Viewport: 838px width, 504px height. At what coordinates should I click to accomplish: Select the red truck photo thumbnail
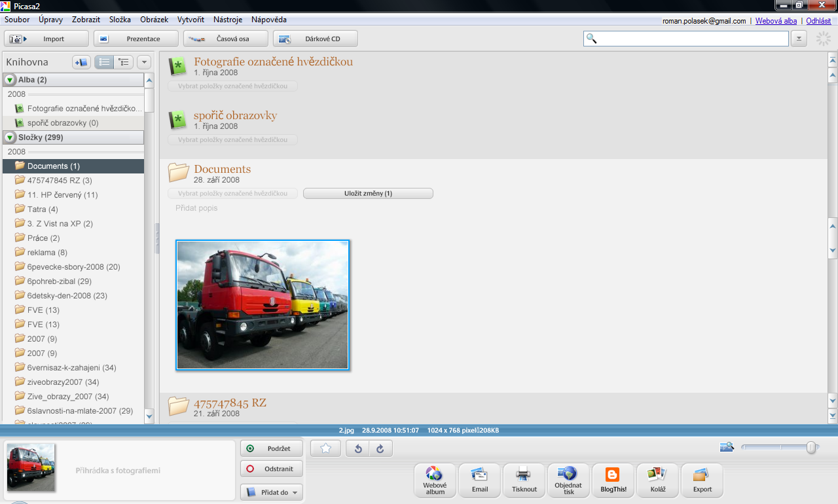[x=263, y=305]
